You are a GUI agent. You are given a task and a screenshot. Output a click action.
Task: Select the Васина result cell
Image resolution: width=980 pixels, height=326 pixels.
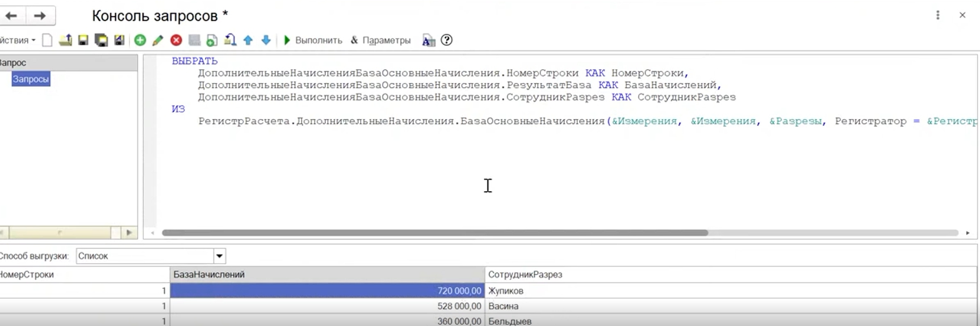pyautogui.click(x=503, y=306)
